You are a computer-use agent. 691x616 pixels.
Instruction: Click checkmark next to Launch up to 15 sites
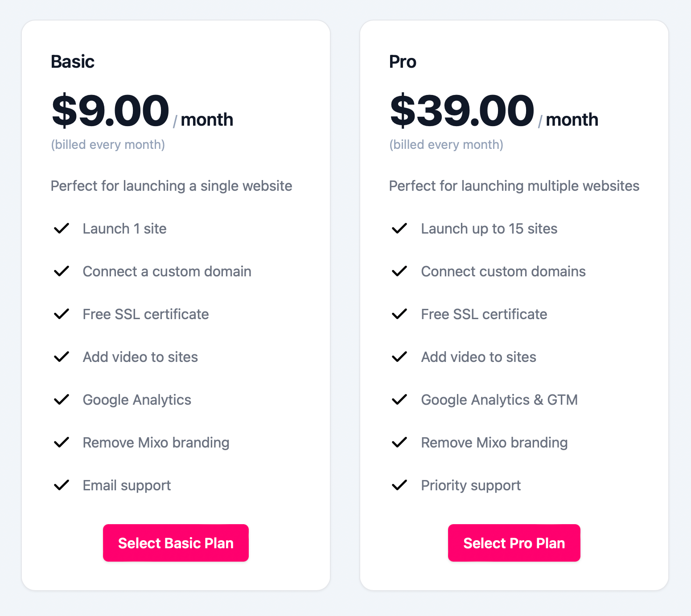pyautogui.click(x=399, y=228)
